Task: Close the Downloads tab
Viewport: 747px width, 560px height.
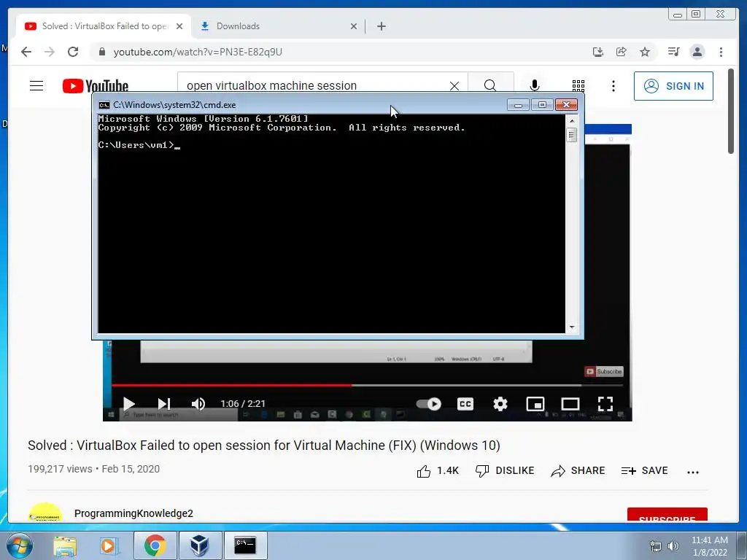Action: tap(354, 26)
